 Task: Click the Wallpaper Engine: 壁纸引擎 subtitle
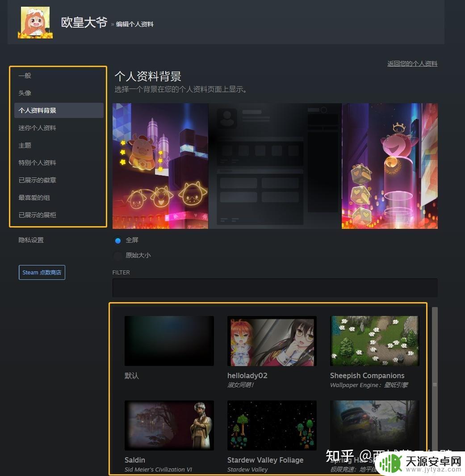pyautogui.click(x=369, y=385)
